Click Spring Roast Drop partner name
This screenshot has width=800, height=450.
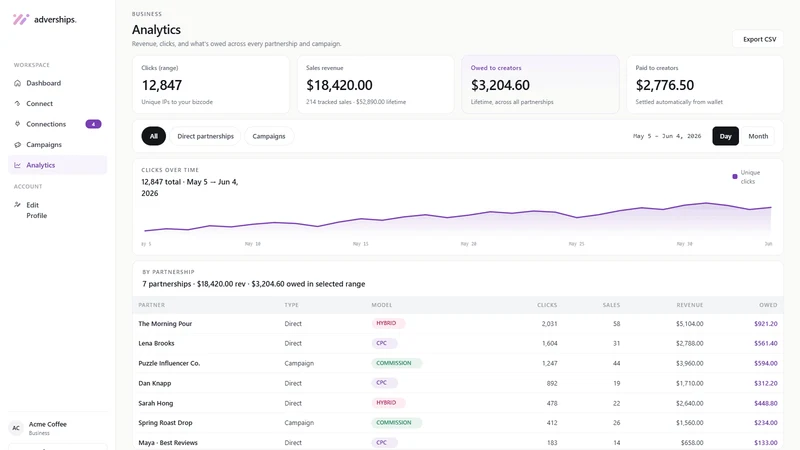(x=165, y=423)
